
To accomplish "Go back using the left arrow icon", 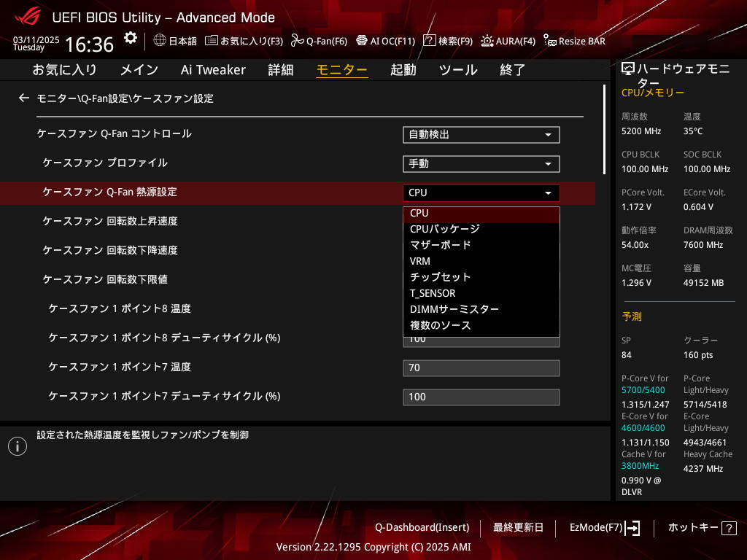I will click(x=24, y=98).
